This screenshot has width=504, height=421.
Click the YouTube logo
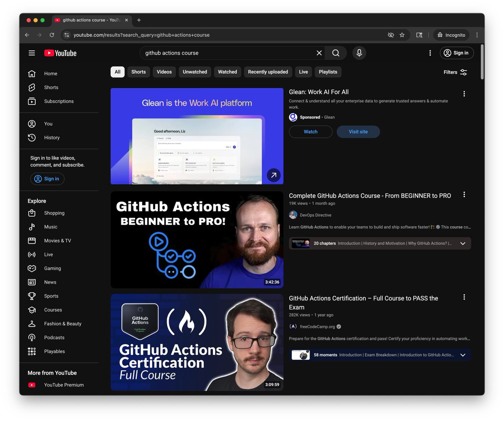(60, 53)
